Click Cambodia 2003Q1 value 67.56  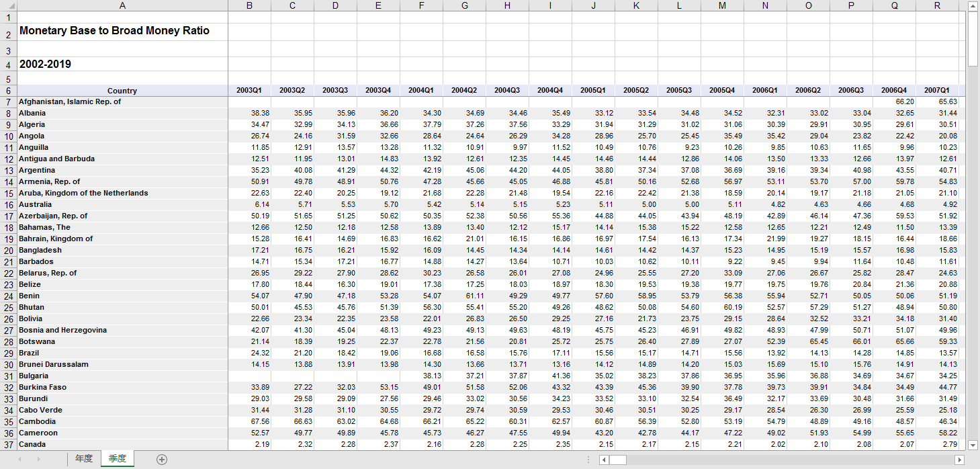249,421
